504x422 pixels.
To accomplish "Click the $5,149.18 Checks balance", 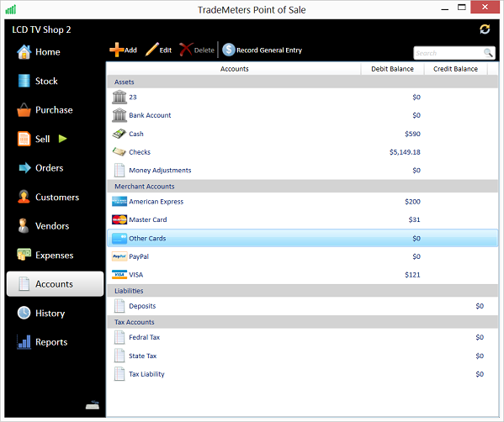I will 405,152.
